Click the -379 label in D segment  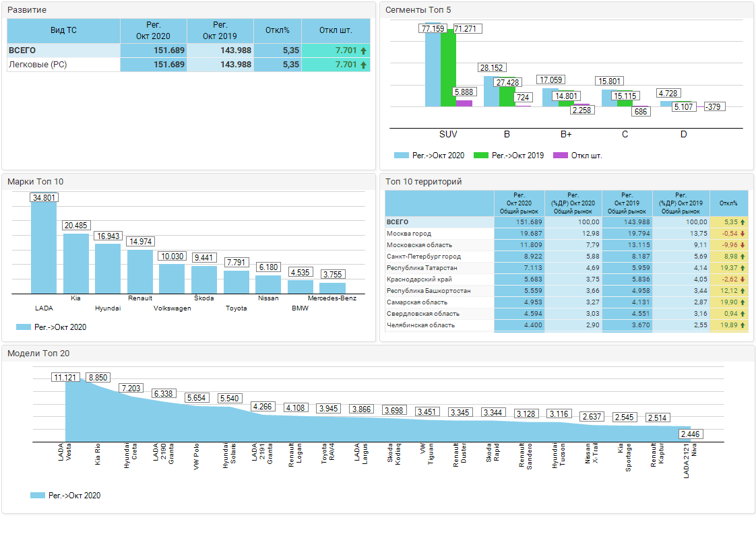click(714, 107)
